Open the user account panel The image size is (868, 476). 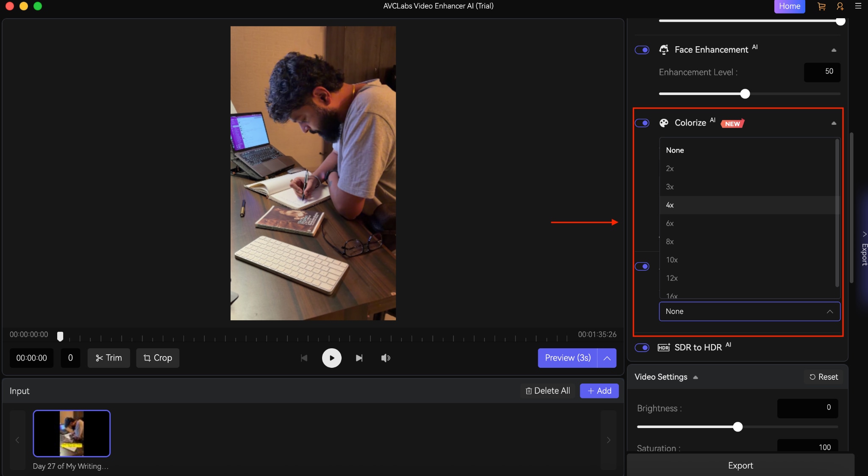point(840,6)
